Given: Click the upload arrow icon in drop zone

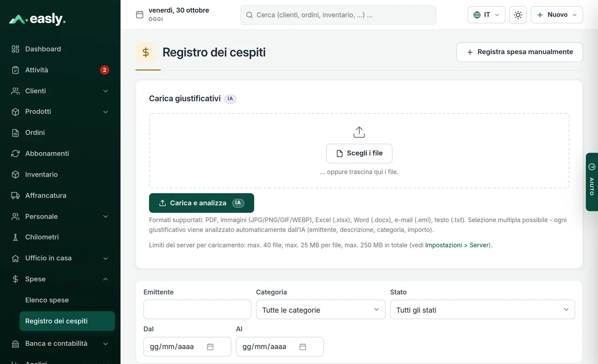Looking at the screenshot, I should (x=359, y=132).
